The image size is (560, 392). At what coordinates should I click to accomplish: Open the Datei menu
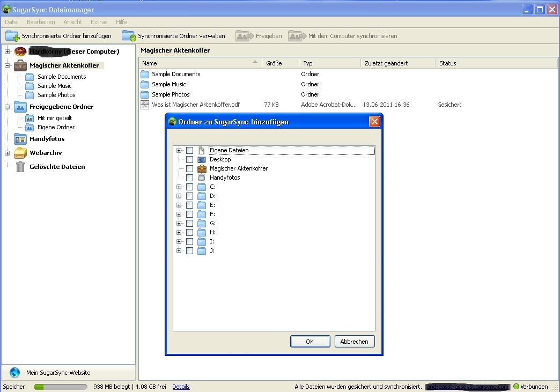pos(12,22)
